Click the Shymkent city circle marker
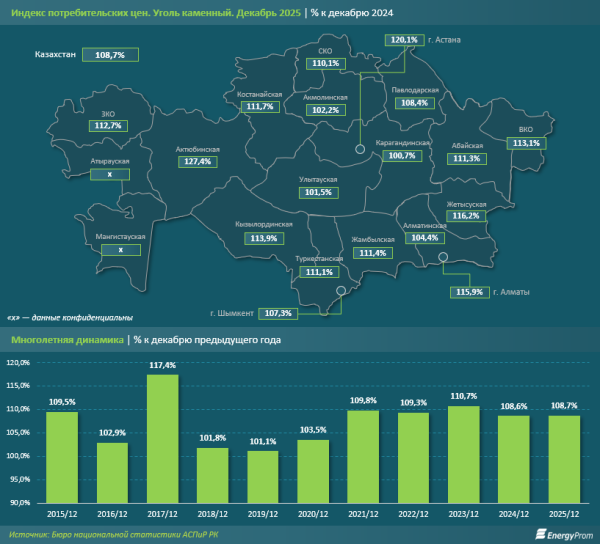 [340, 292]
